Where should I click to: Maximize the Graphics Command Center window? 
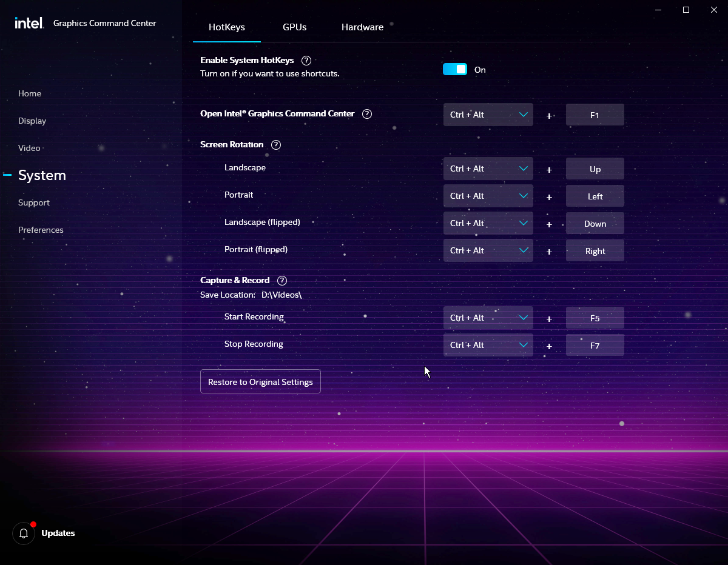(686, 10)
